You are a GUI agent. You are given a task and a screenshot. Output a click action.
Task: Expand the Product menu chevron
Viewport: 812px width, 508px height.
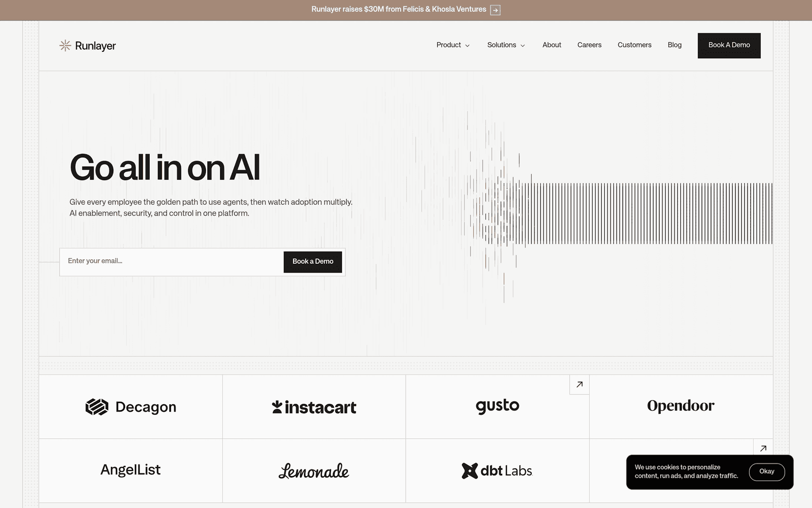point(467,46)
